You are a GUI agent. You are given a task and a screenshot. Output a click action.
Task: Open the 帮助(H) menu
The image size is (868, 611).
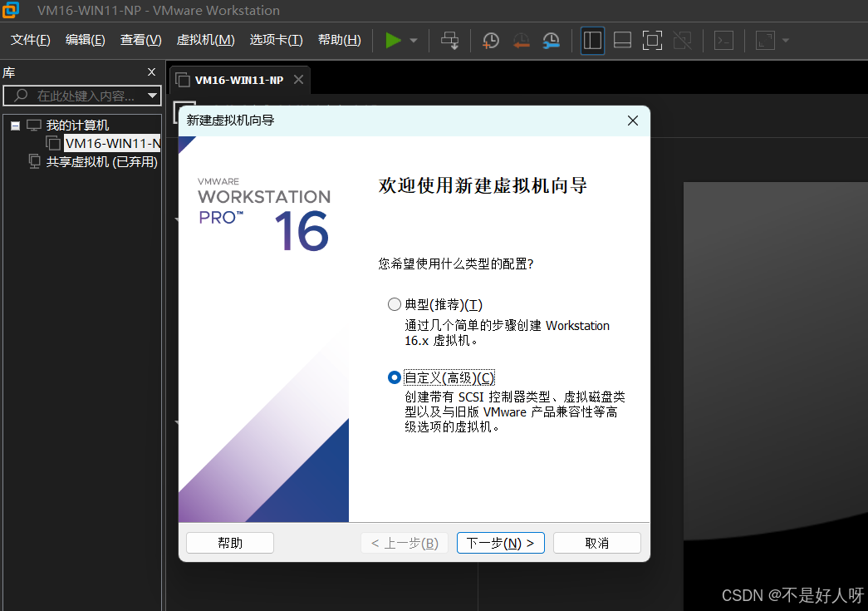[x=340, y=40]
